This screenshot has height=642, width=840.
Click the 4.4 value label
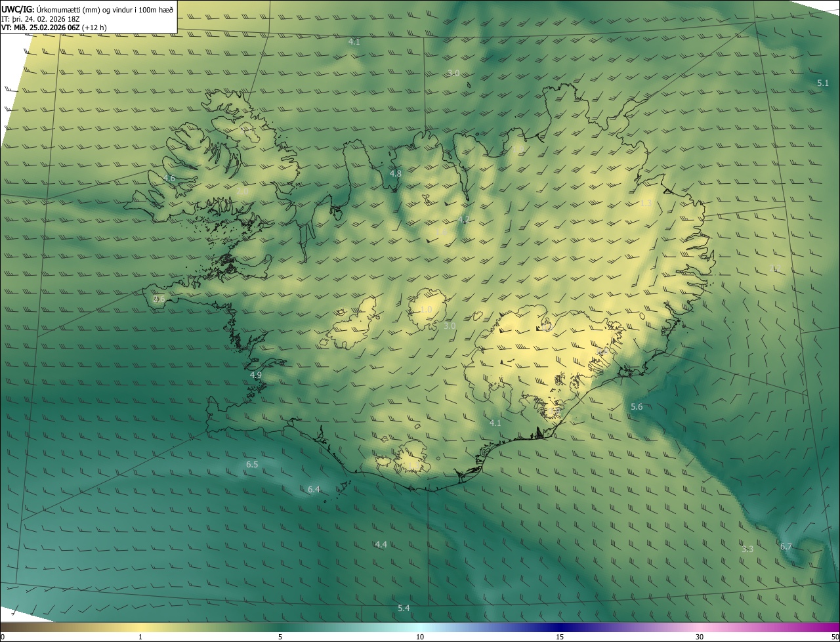[381, 545]
